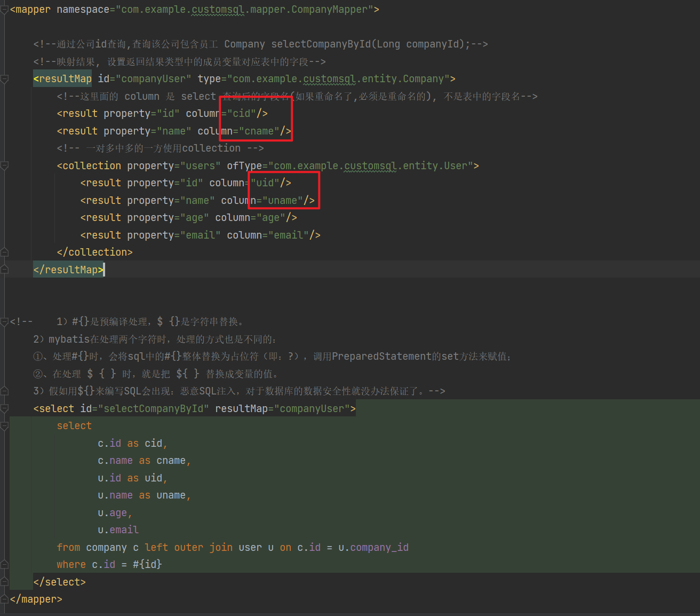This screenshot has width=700, height=616.
Task: Click the comment beginning 这里面的 column
Action: (297, 97)
